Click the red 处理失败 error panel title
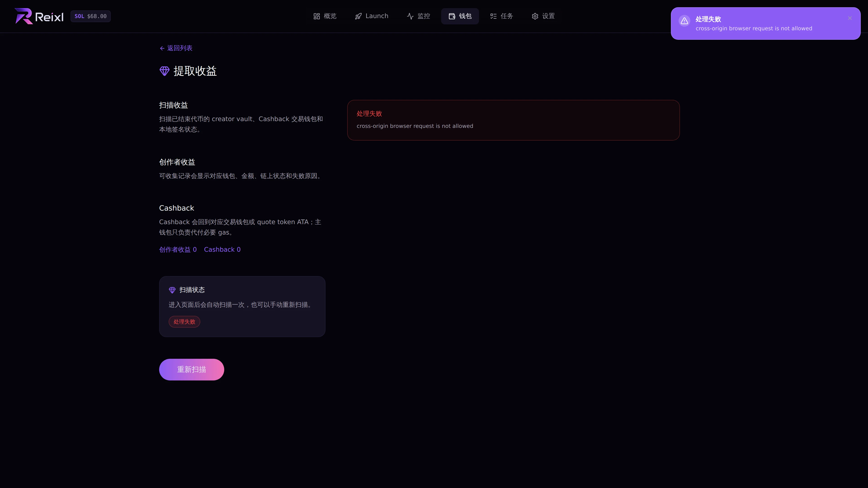The image size is (868, 488). (369, 114)
